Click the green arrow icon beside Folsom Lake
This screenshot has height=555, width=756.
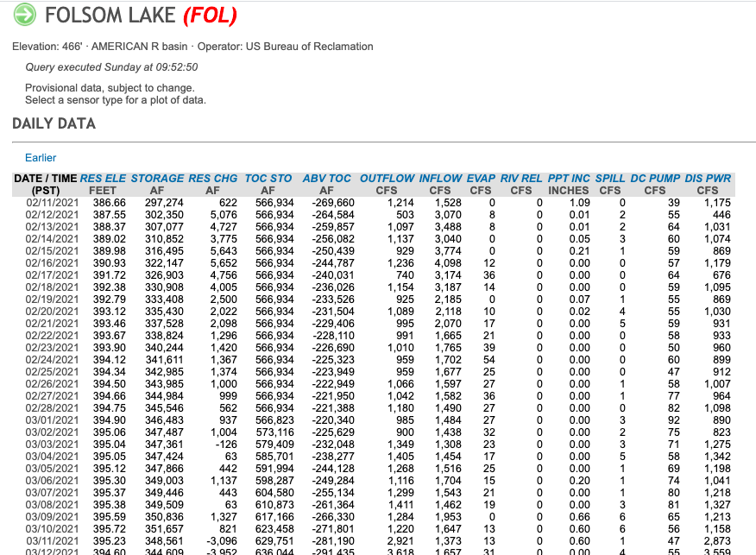click(25, 15)
